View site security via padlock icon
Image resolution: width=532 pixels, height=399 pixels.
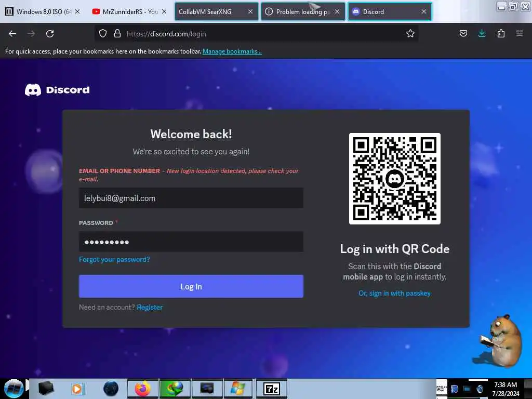(x=117, y=34)
